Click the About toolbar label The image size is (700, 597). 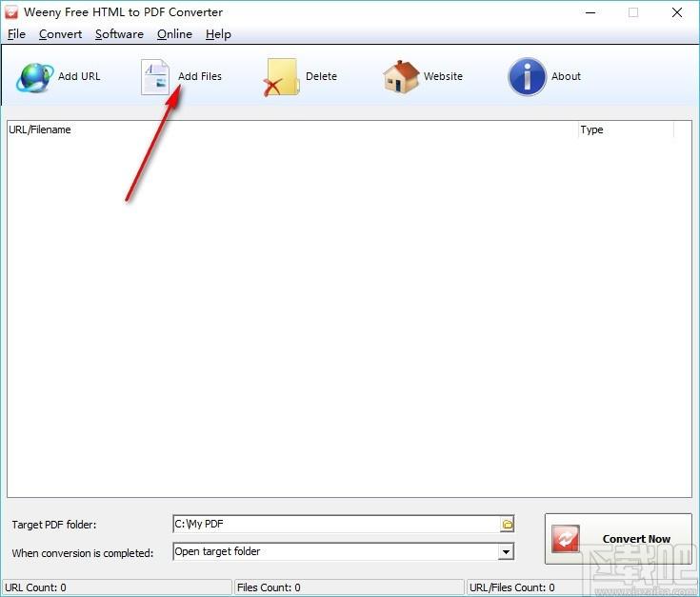(x=566, y=76)
